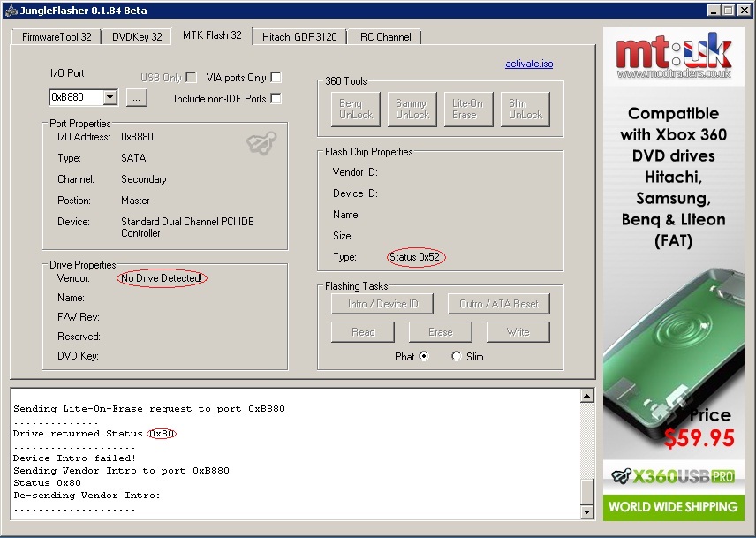Click the WORLD WIDE SHIPPING green banner
The image size is (756, 538).
pos(673,507)
